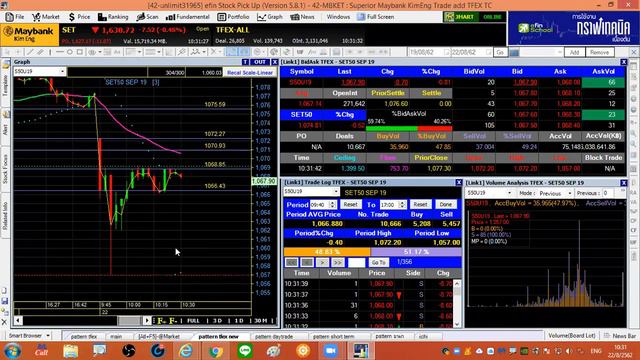Close the BidAsk TFEX panel
This screenshot has width=640, height=360.
tap(624, 62)
